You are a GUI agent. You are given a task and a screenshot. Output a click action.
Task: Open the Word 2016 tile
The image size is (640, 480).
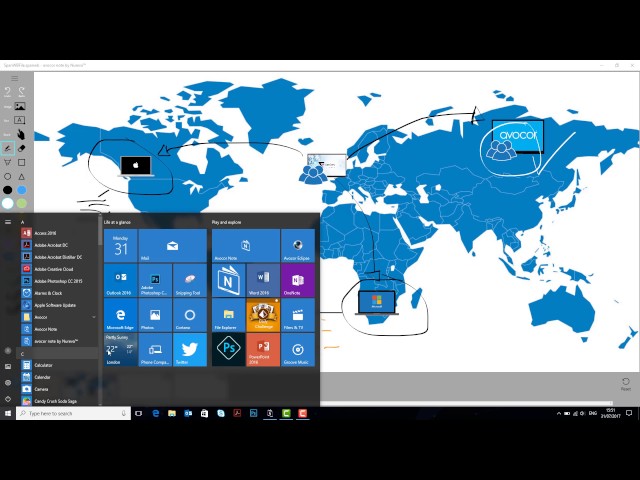pyautogui.click(x=263, y=280)
